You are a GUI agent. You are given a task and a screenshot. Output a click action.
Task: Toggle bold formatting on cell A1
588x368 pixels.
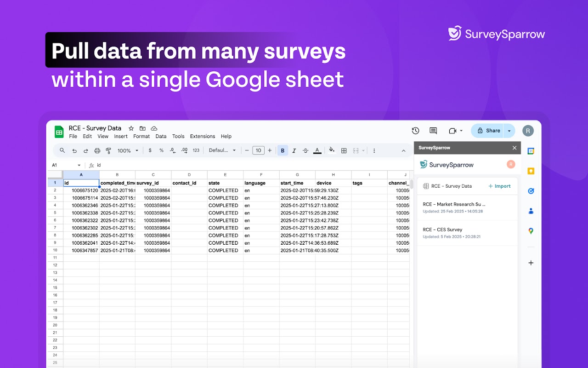pos(283,150)
